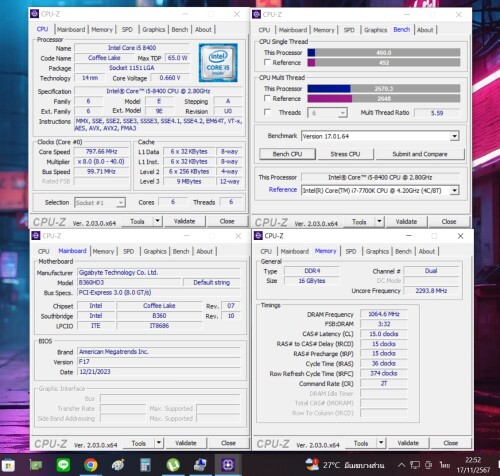This screenshot has height=476, width=500.
Task: Click Tools button in Memory window
Action: pos(361,443)
